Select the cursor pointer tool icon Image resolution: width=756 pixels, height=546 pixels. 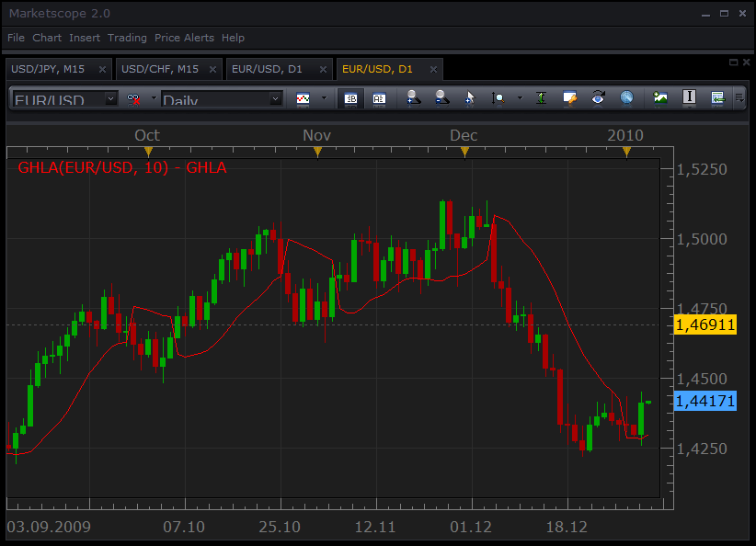tap(470, 98)
